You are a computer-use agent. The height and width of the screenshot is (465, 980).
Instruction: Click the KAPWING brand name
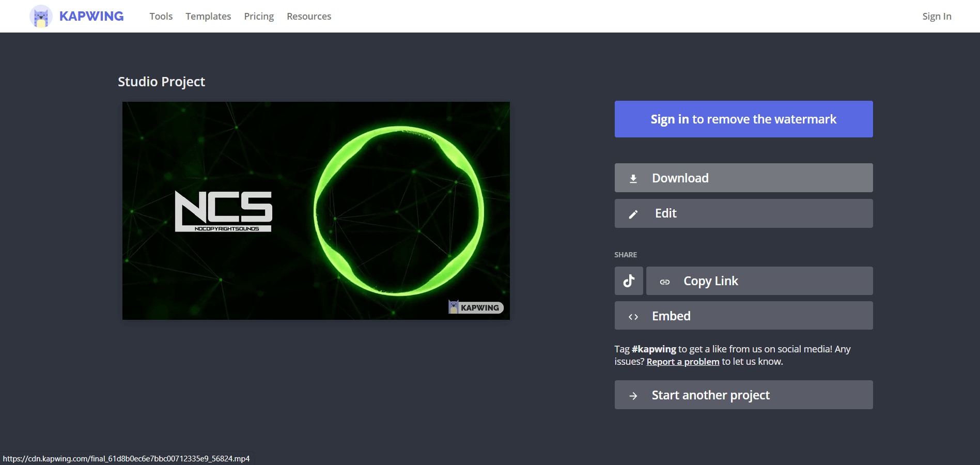91,16
